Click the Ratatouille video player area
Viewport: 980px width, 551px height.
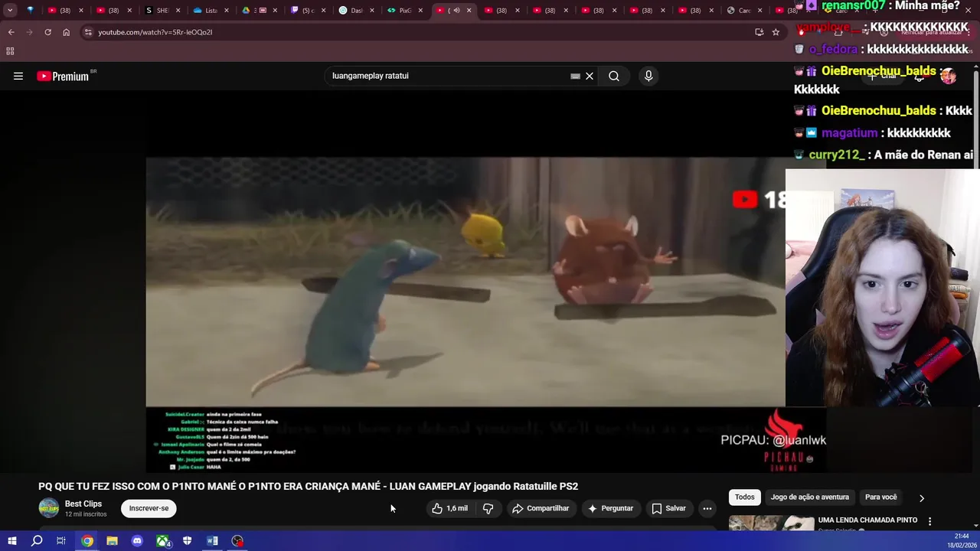[x=465, y=282]
